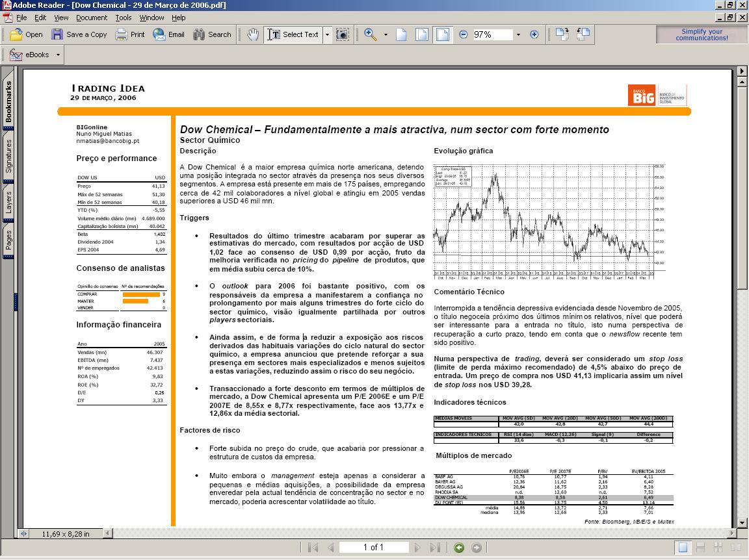Image resolution: width=749 pixels, height=560 pixels.
Task: Go back to the previous view (green arrow)
Action: click(459, 548)
